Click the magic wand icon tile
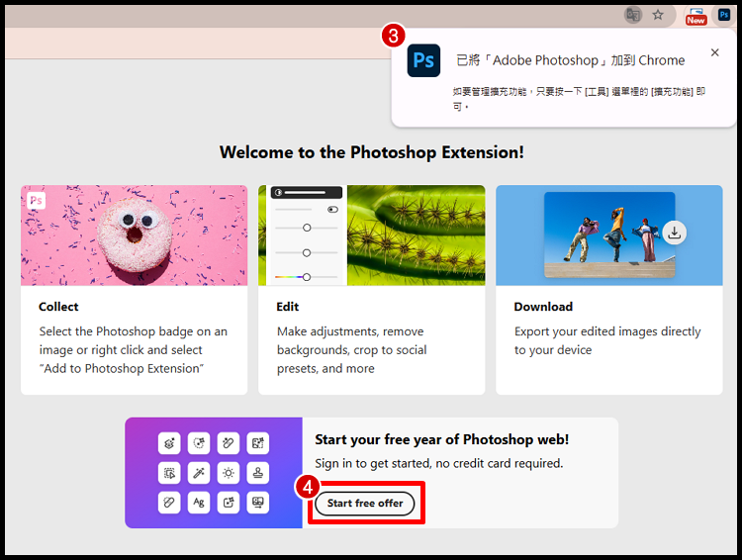The width and height of the screenshot is (742, 560). click(x=199, y=472)
